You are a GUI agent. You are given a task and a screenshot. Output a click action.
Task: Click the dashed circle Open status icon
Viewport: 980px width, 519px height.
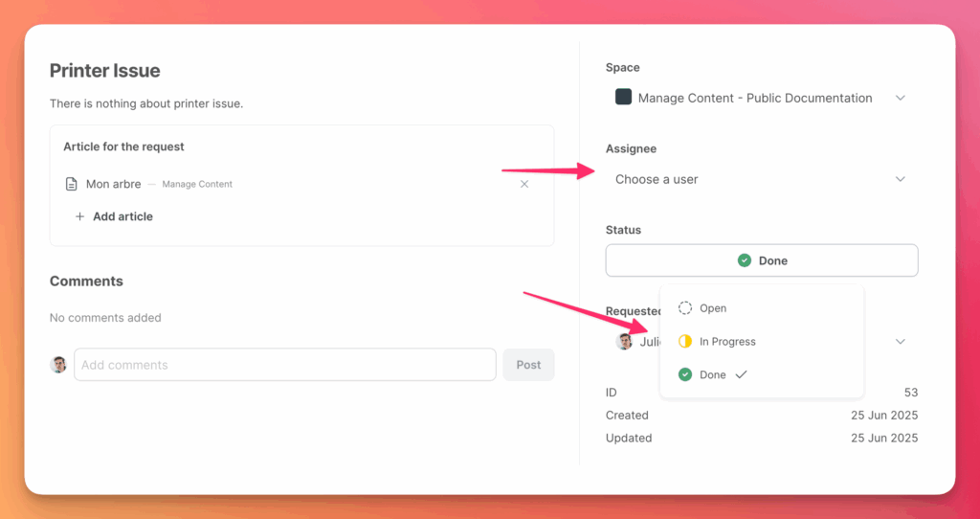click(x=685, y=308)
